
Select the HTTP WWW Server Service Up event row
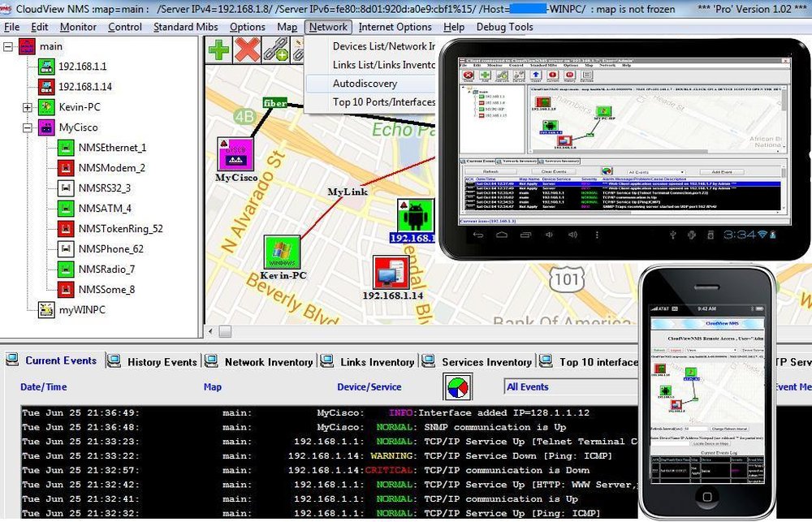click(x=330, y=484)
